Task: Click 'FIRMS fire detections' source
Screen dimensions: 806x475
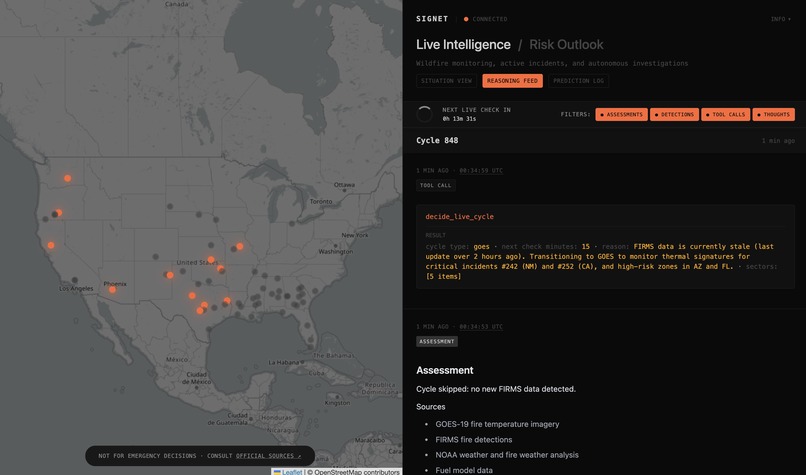Action: [x=473, y=440]
